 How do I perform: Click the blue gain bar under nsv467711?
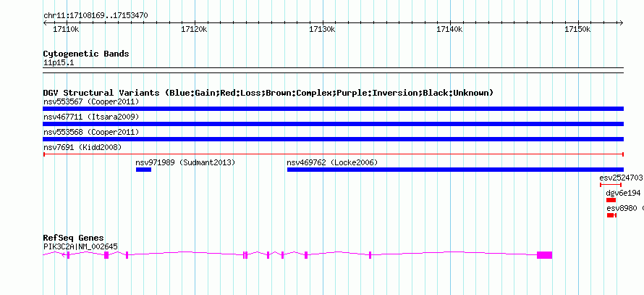pyautogui.click(x=333, y=124)
